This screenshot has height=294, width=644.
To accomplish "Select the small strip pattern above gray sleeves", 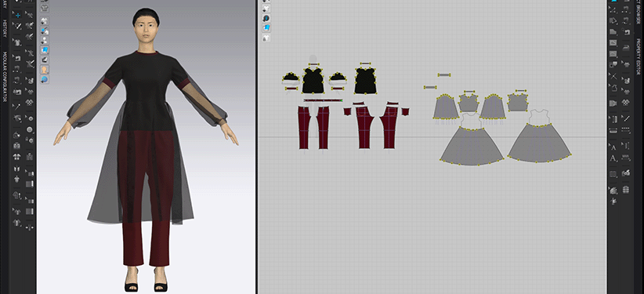I will 444,74.
